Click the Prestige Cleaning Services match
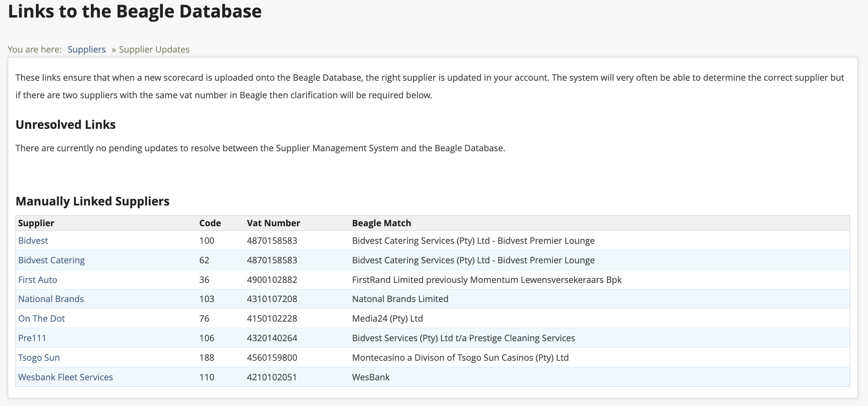This screenshot has width=868, height=406. [464, 338]
